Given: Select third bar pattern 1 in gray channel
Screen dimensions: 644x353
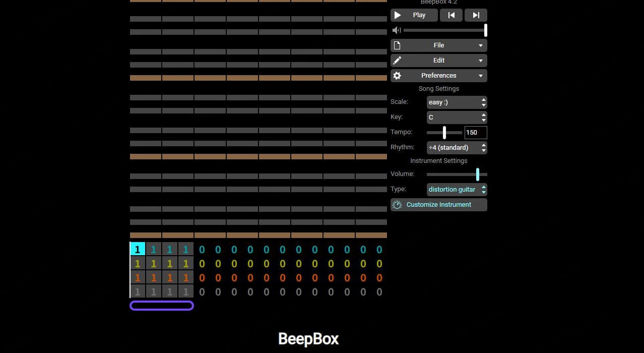Looking at the screenshot, I should pos(170,291).
